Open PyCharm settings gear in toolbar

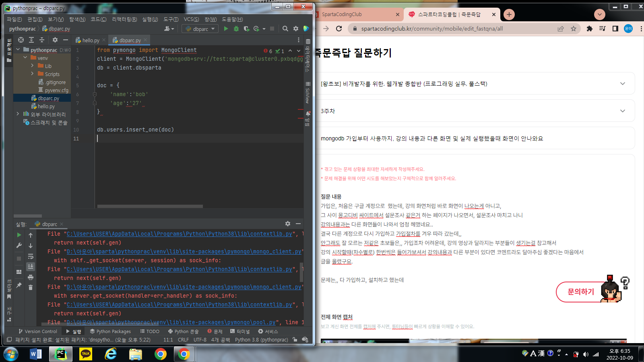(x=296, y=29)
